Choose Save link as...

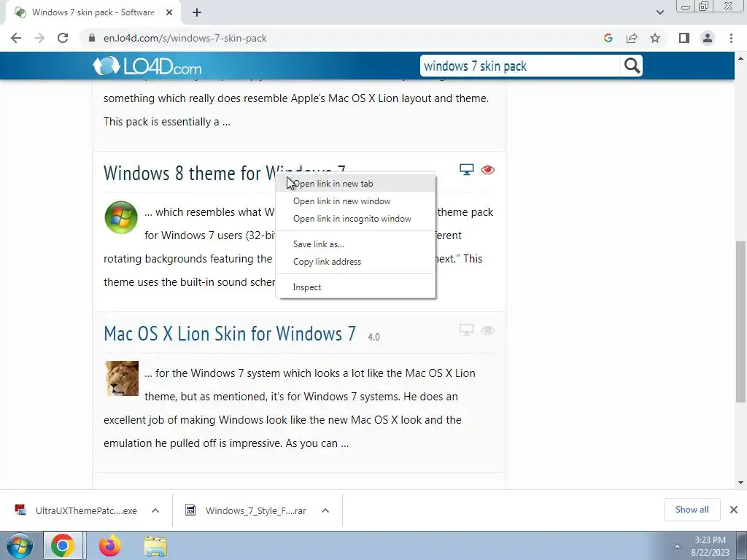click(355, 244)
